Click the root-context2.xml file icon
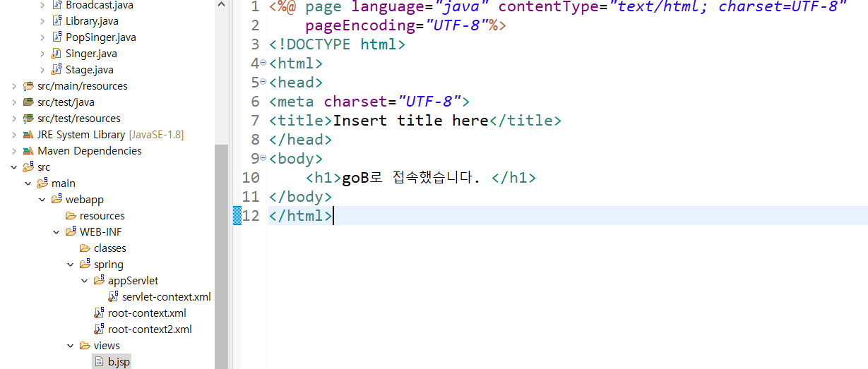 tap(100, 329)
